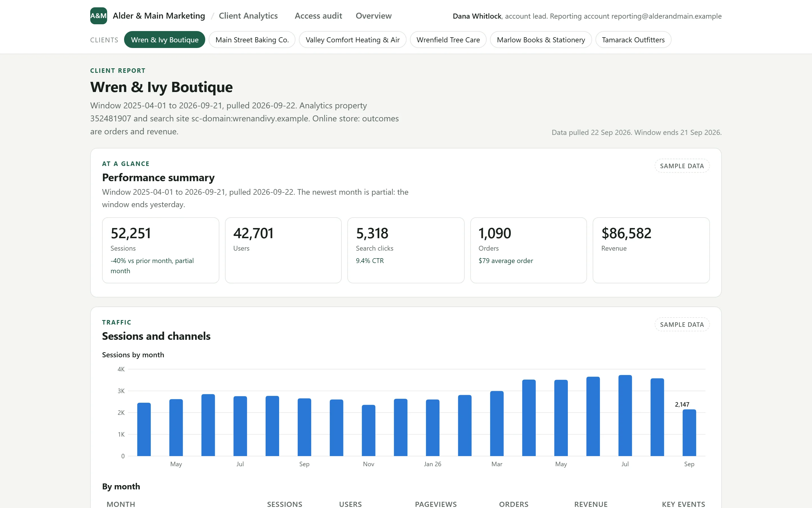Click the PAGEVIEWS column header
Image resolution: width=812 pixels, height=508 pixels.
tap(436, 504)
